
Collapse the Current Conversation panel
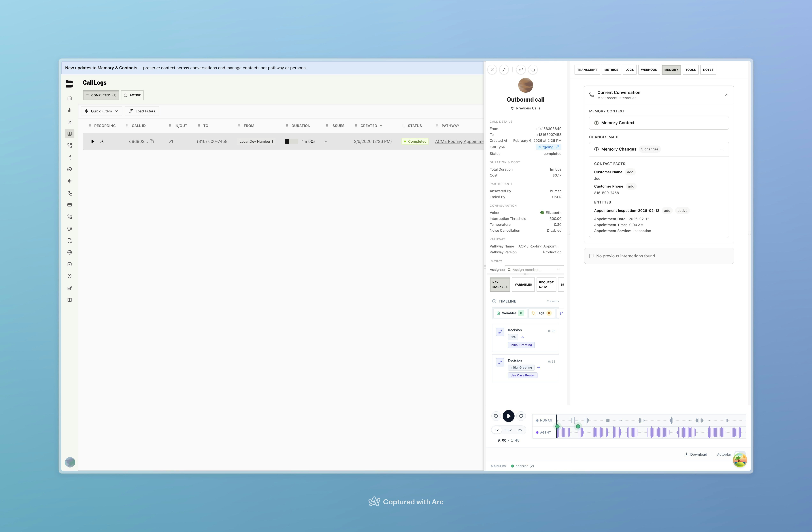[x=726, y=94]
